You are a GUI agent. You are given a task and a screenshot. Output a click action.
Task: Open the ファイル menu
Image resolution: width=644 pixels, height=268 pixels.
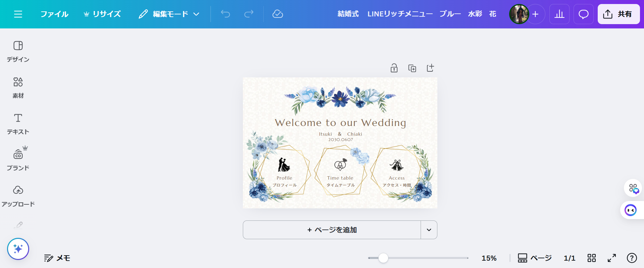54,14
